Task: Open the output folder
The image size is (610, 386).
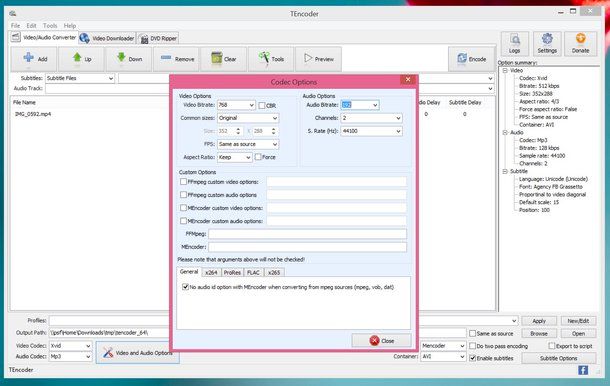Action: tap(578, 333)
